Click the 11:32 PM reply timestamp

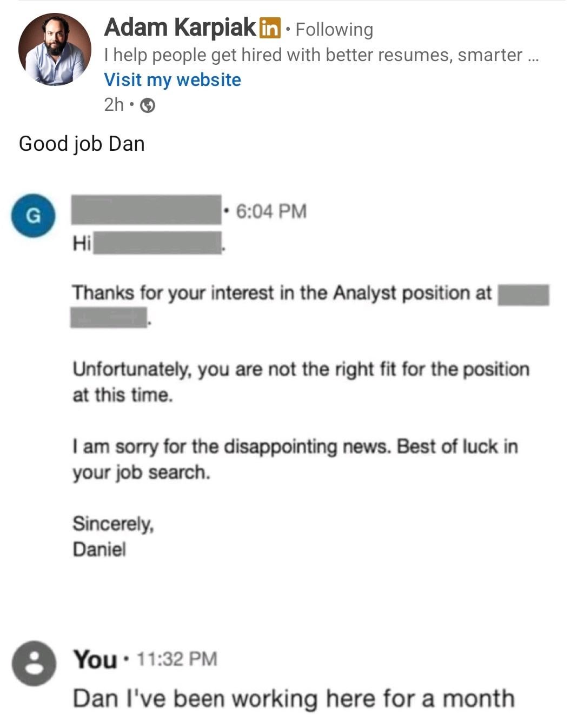(177, 659)
